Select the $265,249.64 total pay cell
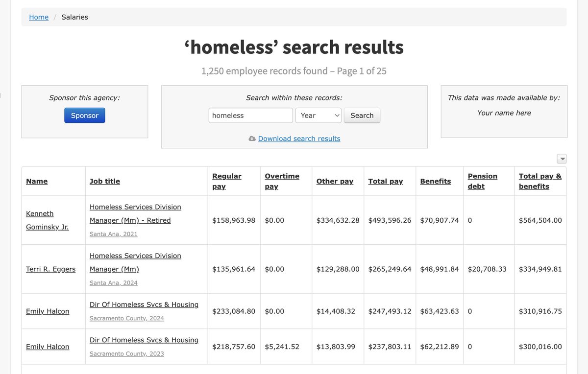 point(390,269)
